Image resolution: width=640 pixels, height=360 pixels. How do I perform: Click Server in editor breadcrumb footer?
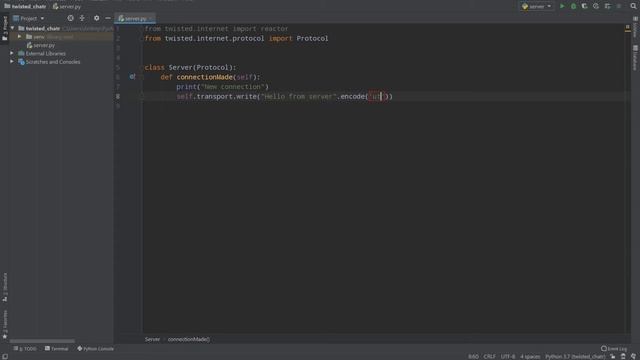pos(152,339)
